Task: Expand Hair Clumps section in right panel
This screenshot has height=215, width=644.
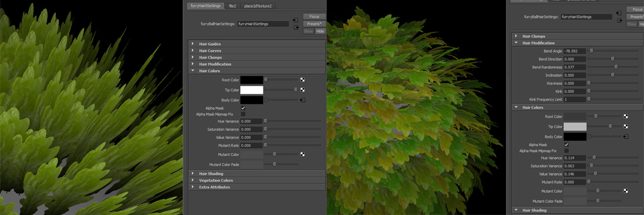Action: (578, 36)
